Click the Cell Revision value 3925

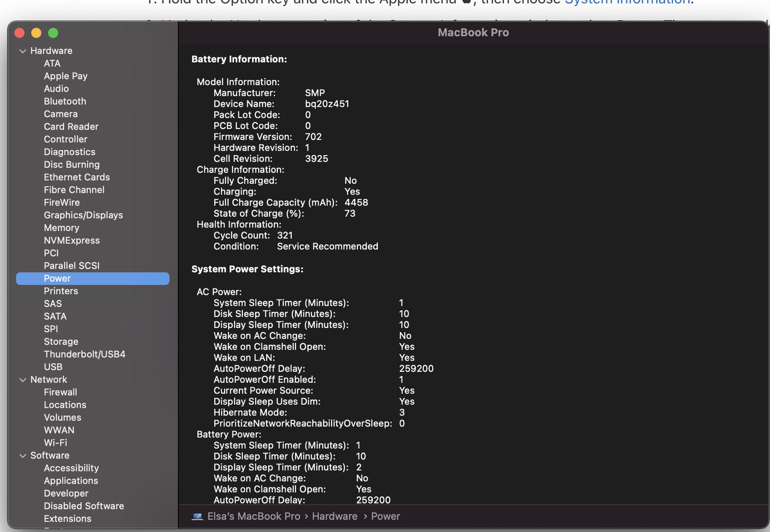point(316,159)
